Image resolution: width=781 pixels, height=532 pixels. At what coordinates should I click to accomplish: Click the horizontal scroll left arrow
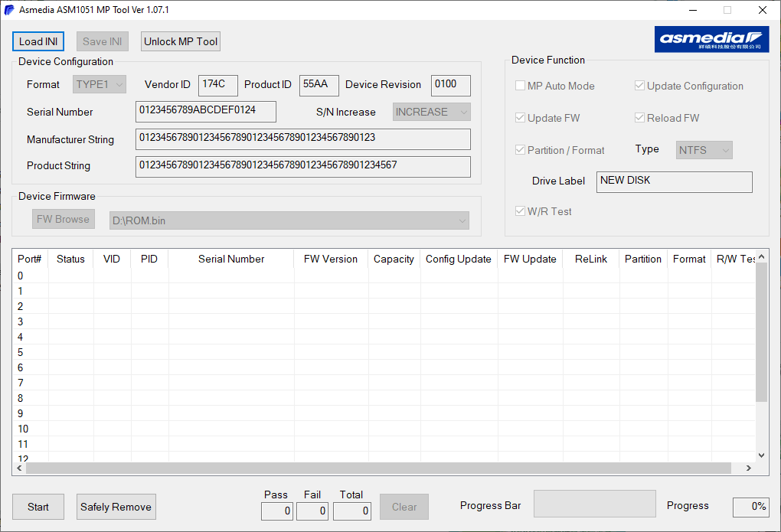19,468
